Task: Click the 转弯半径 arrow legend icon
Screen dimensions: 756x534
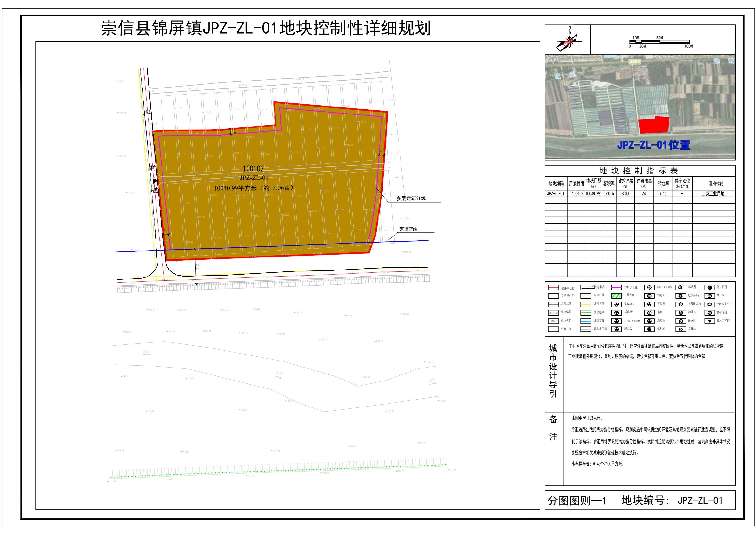Action: tap(586, 288)
